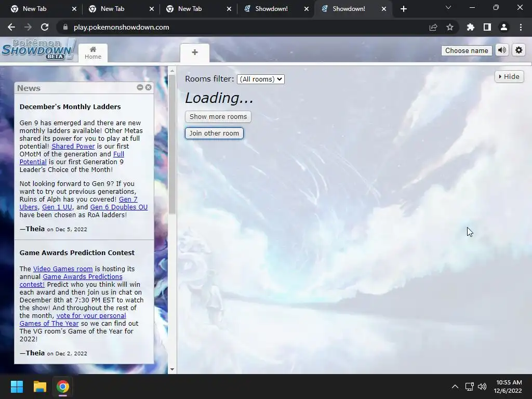Close the first New Tab

coord(74,9)
